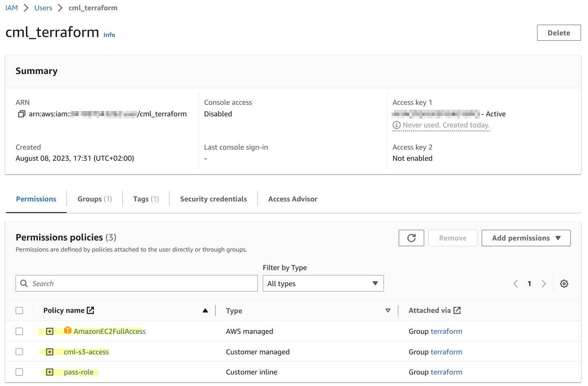
Task: Open terraform group link in pass-role row
Action: (446, 372)
